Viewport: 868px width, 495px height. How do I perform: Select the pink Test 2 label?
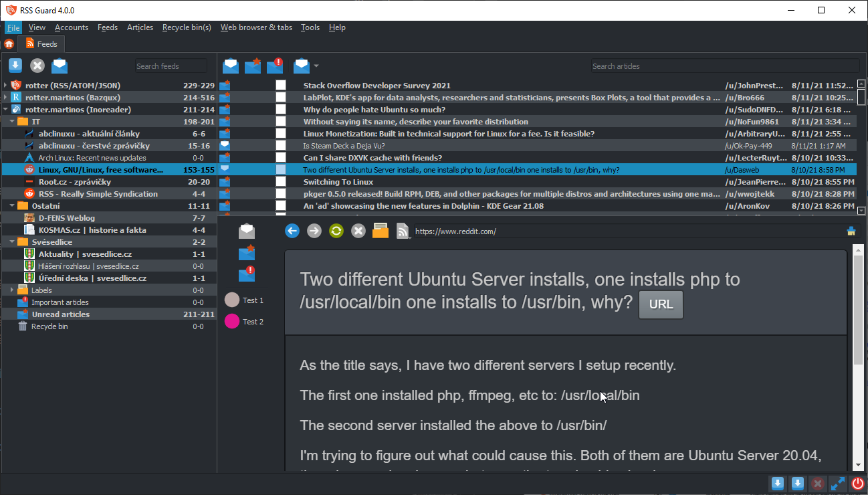(232, 322)
